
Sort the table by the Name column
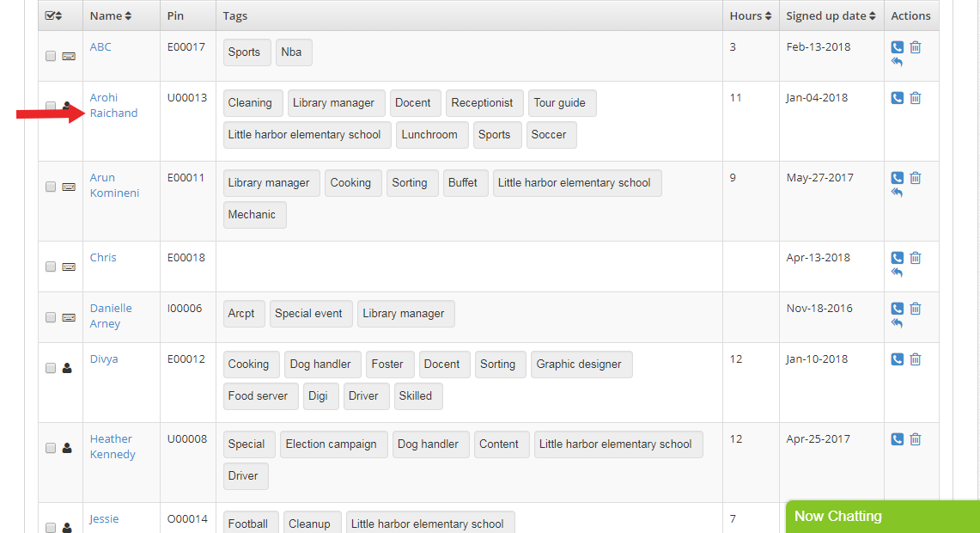click(x=111, y=16)
